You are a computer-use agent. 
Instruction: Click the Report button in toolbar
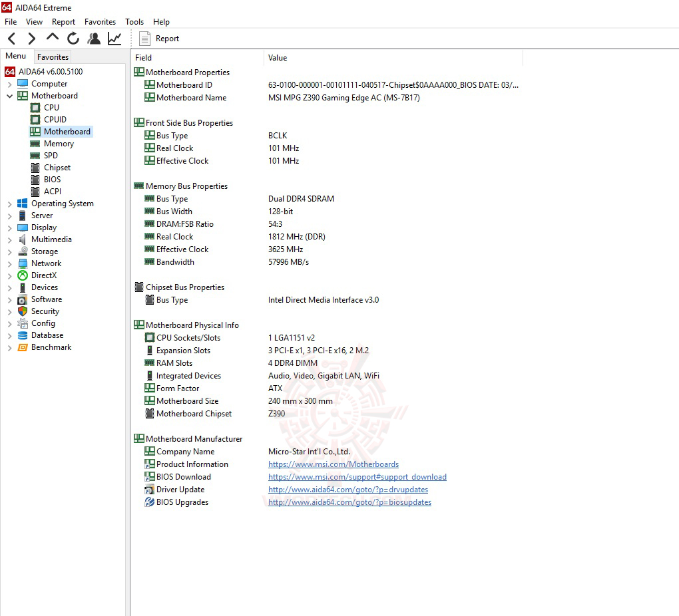[159, 39]
